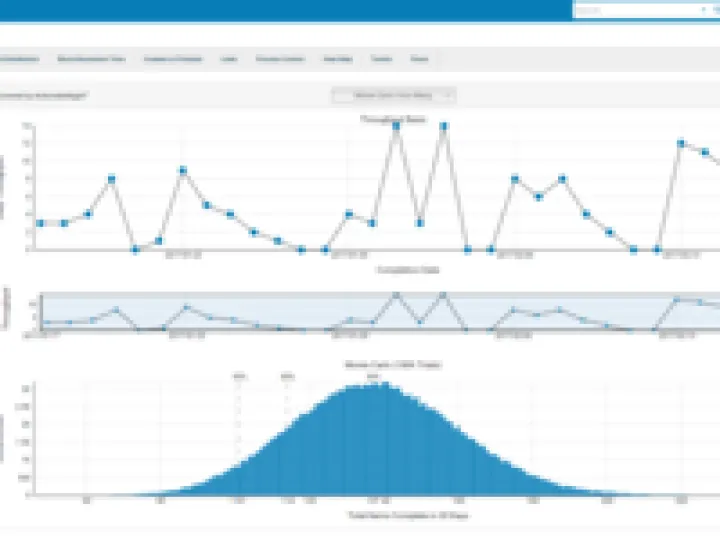This screenshot has width=720, height=540.
Task: Open the Heat Map tab
Action: click(x=336, y=60)
